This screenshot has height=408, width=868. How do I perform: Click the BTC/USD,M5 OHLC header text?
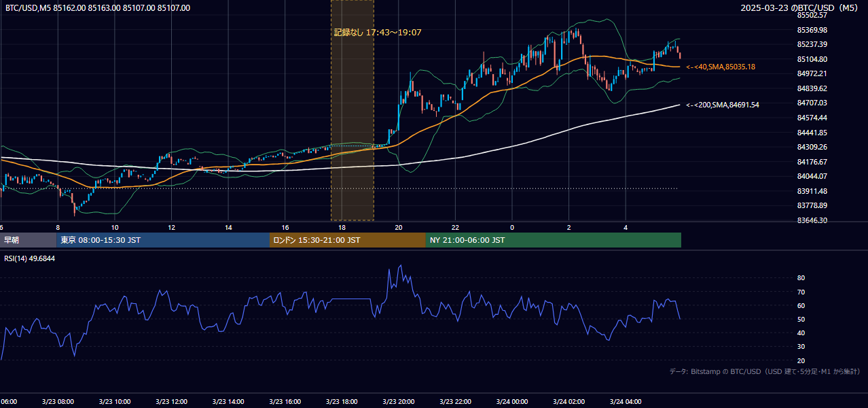coord(98,8)
